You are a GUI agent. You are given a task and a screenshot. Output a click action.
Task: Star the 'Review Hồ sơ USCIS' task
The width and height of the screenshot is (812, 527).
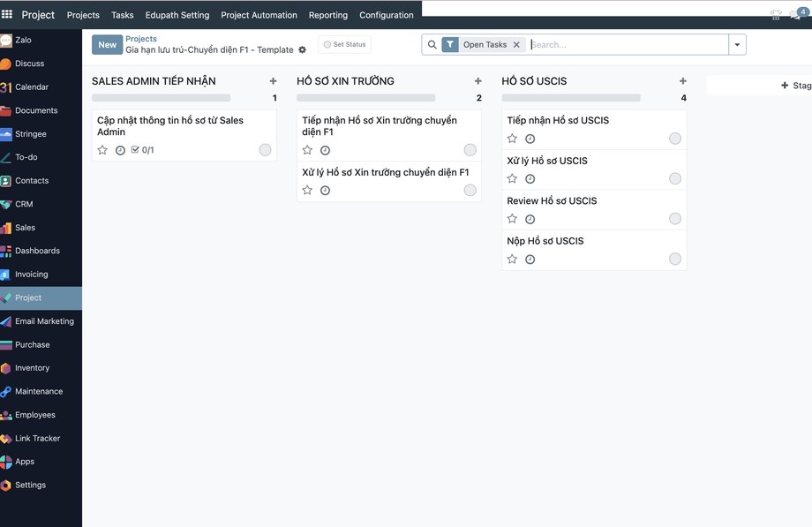pos(512,219)
